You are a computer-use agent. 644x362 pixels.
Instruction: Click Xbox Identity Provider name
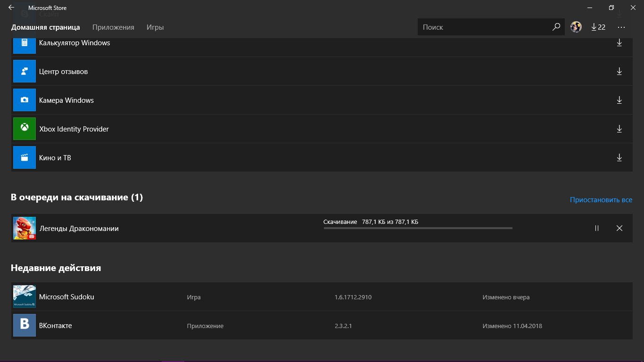pos(74,129)
